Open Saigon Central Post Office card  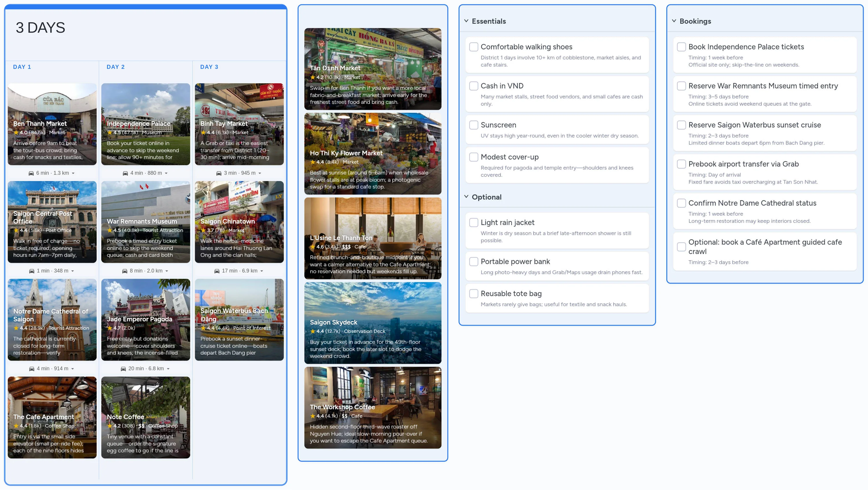[x=52, y=222]
